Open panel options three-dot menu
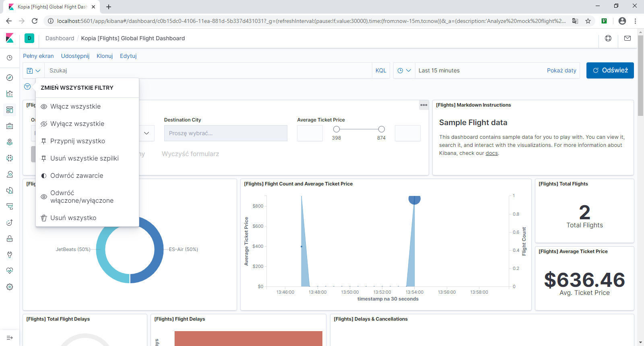This screenshot has height=346, width=644. (x=424, y=105)
